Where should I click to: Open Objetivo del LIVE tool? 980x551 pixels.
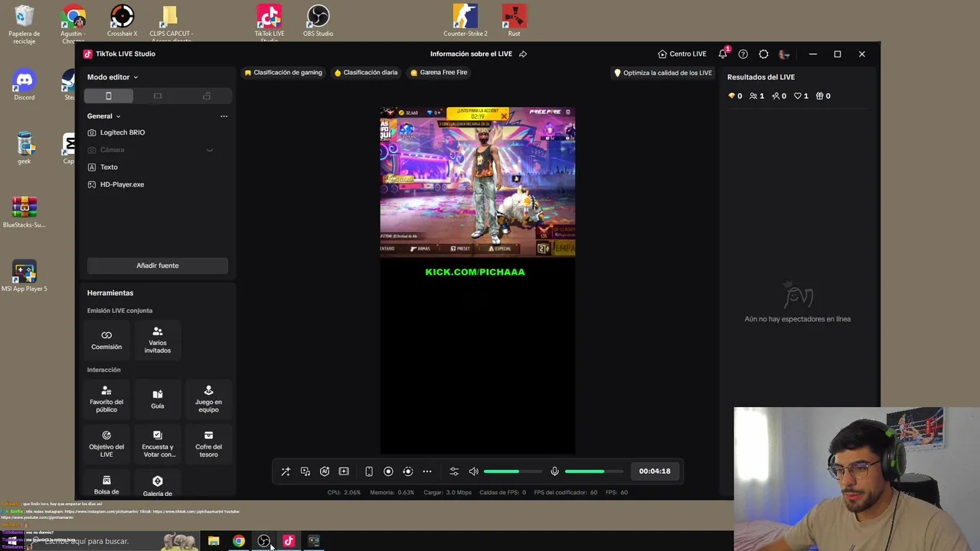[x=106, y=444]
